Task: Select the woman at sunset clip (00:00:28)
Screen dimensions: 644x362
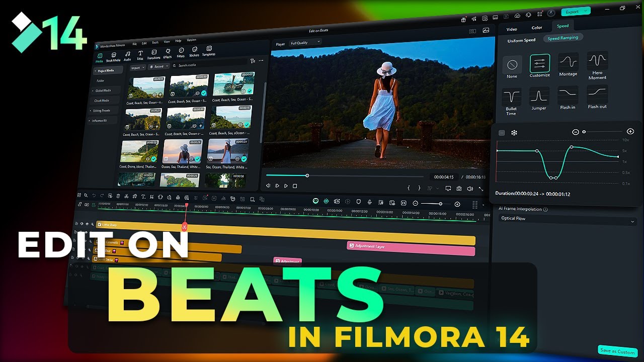Action: 182,150
